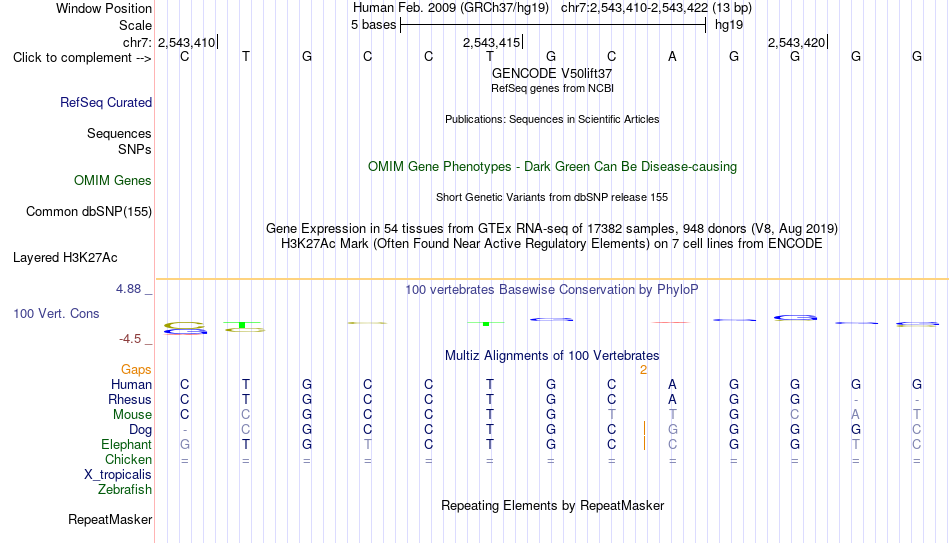Image resolution: width=950 pixels, height=543 pixels.
Task: Click the 2,543,410 position marker
Action: (x=187, y=42)
